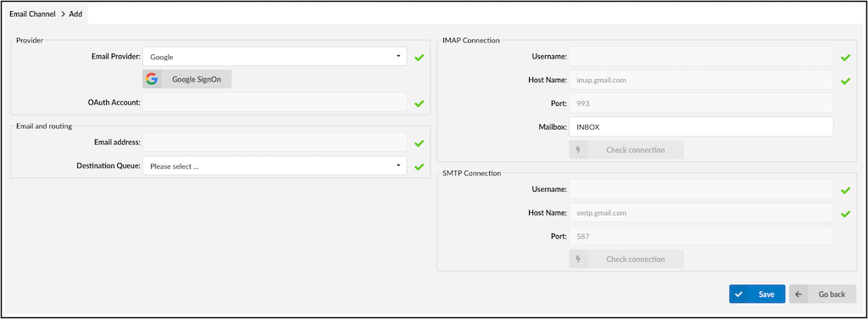
Task: Click green checkmark beside SMTP Host Name
Action: click(845, 214)
